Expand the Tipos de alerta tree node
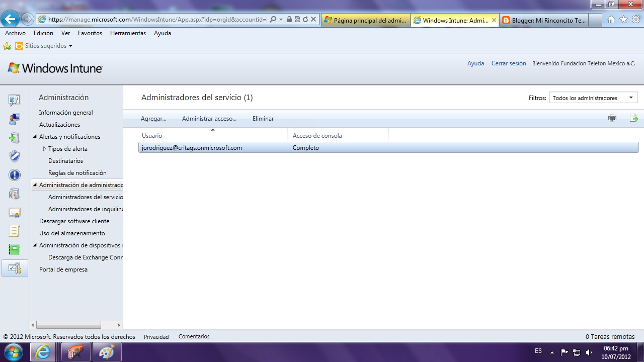Image resolution: width=644 pixels, height=362 pixels. point(44,149)
